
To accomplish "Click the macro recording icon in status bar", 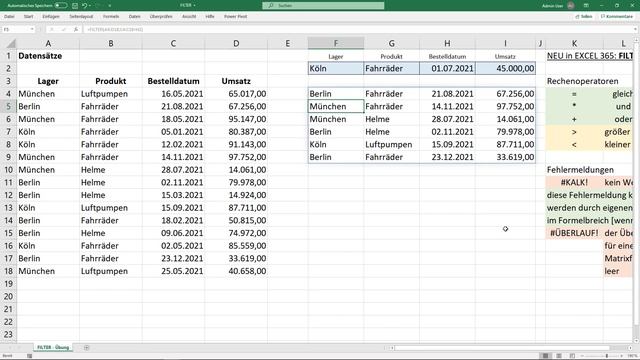I will (x=29, y=356).
